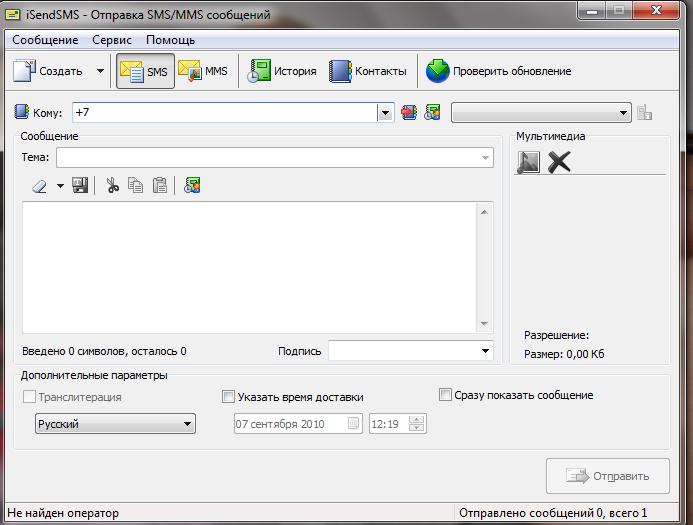Viewport: 693px width, 525px height.
Task: Click the scissors cut icon
Action: 112,185
